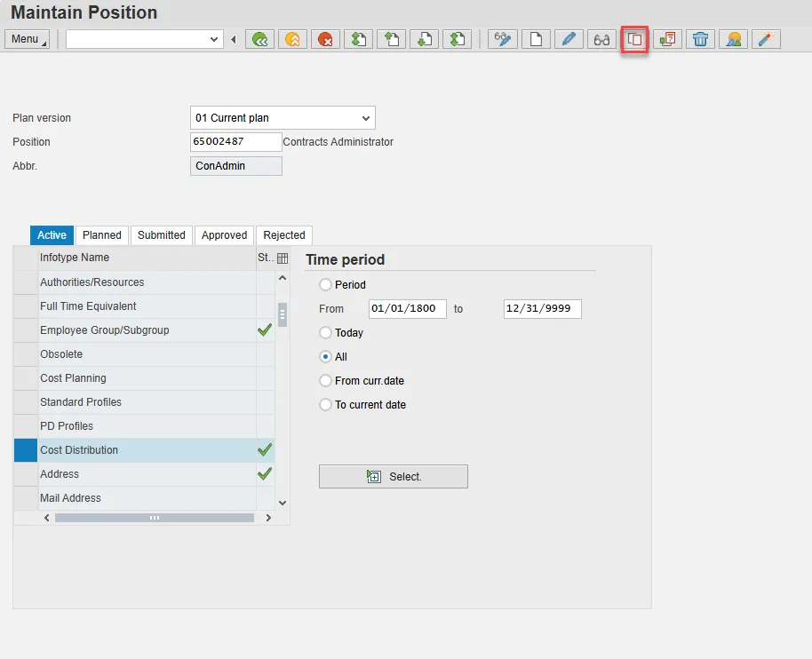Click the table settings grid icon

point(283,258)
